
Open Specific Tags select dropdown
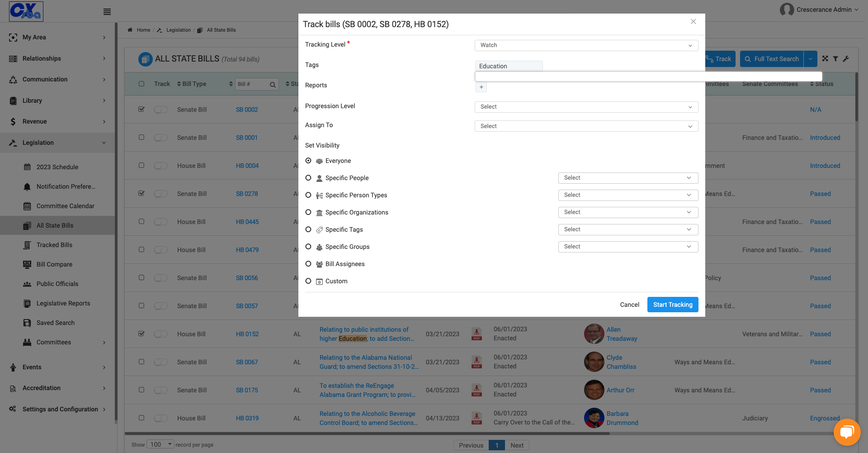coord(628,229)
